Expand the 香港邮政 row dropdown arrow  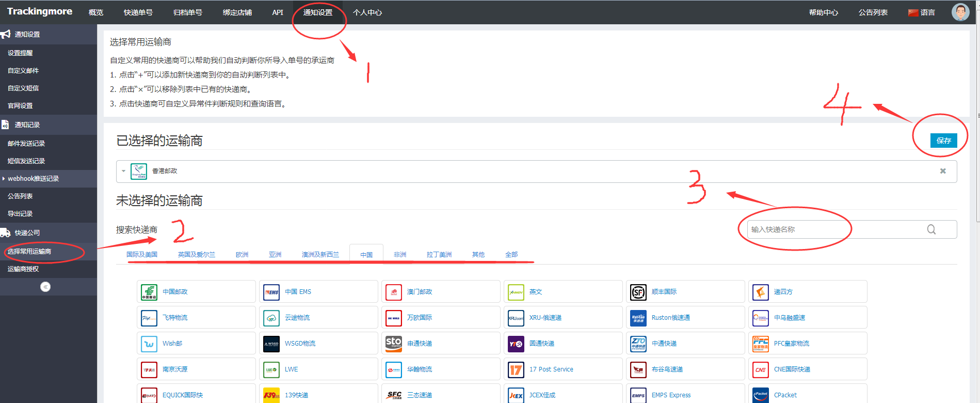123,171
